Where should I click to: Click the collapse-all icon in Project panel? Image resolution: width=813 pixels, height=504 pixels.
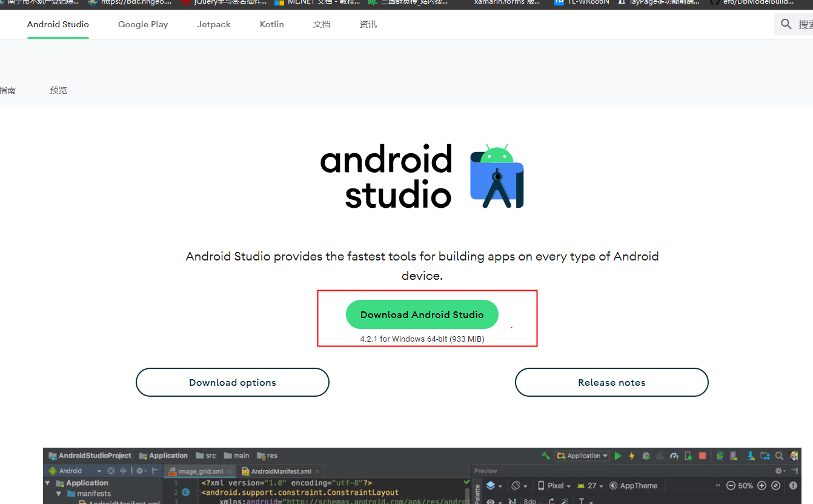124,471
